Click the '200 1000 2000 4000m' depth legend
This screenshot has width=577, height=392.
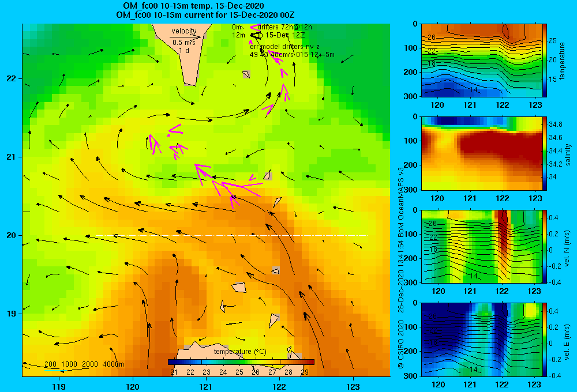click(84, 364)
